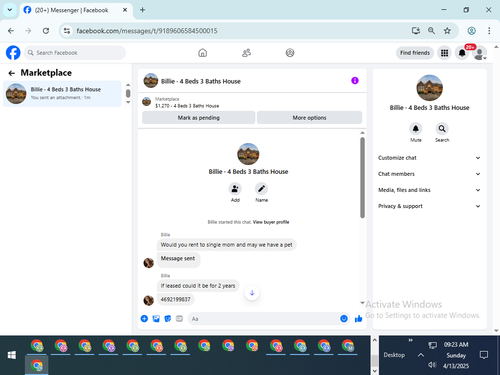Open the Facebook menu grid icon
Image resolution: width=500 pixels, height=375 pixels.
pyautogui.click(x=444, y=53)
